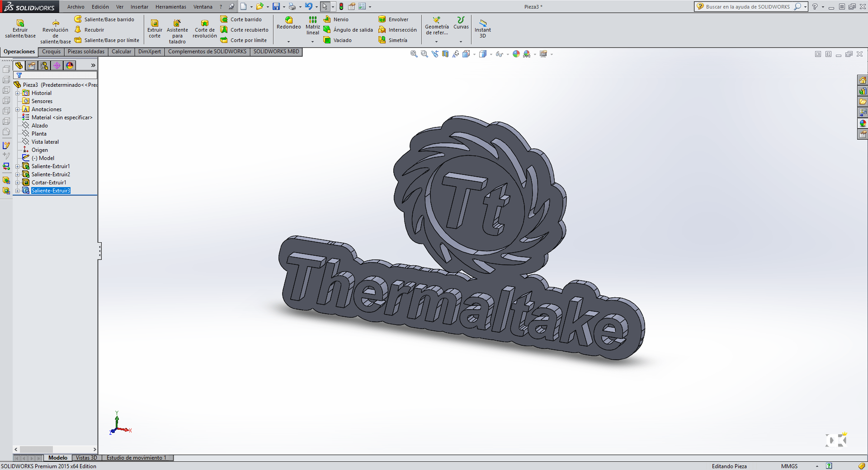
Task: Click Extruir corte tool
Action: (155, 28)
